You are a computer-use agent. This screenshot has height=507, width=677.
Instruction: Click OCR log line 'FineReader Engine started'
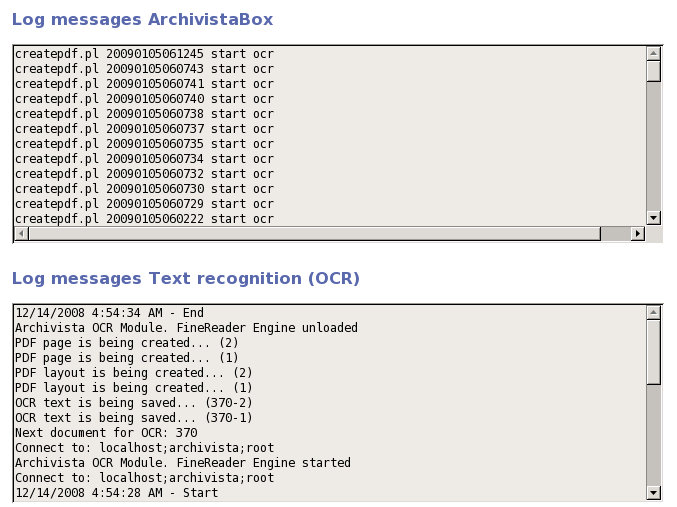183,463
